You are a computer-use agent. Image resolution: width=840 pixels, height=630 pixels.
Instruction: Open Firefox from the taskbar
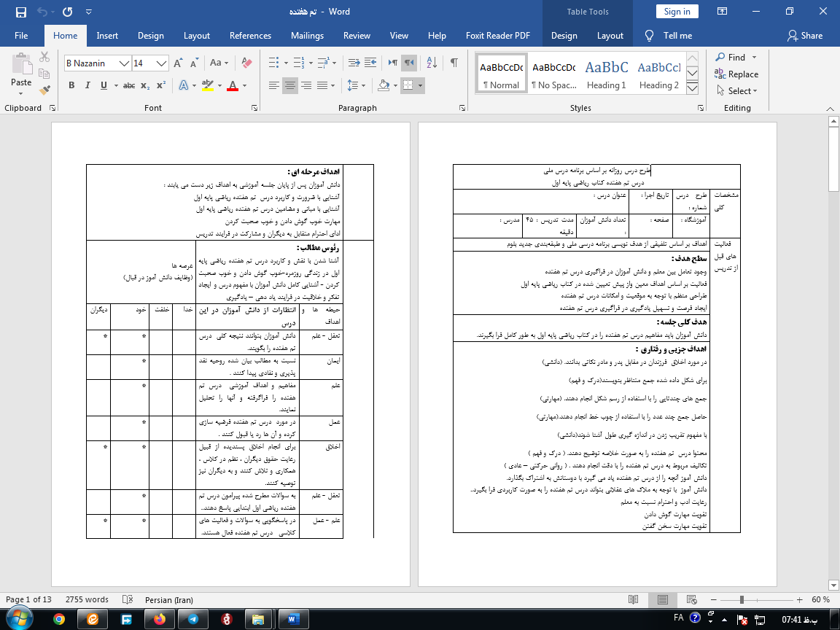tap(160, 618)
